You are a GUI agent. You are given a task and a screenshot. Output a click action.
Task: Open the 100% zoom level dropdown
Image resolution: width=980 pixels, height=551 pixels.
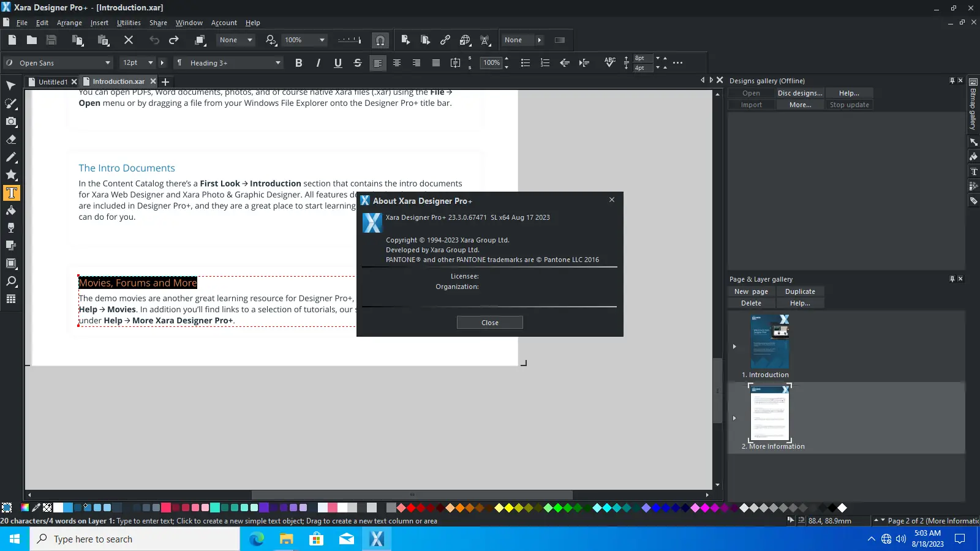pyautogui.click(x=322, y=40)
